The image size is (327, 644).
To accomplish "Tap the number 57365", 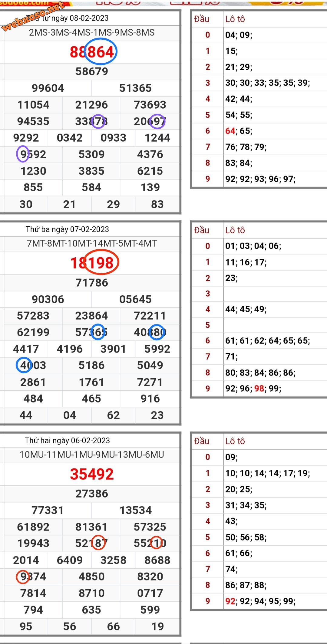I will pos(91,332).
